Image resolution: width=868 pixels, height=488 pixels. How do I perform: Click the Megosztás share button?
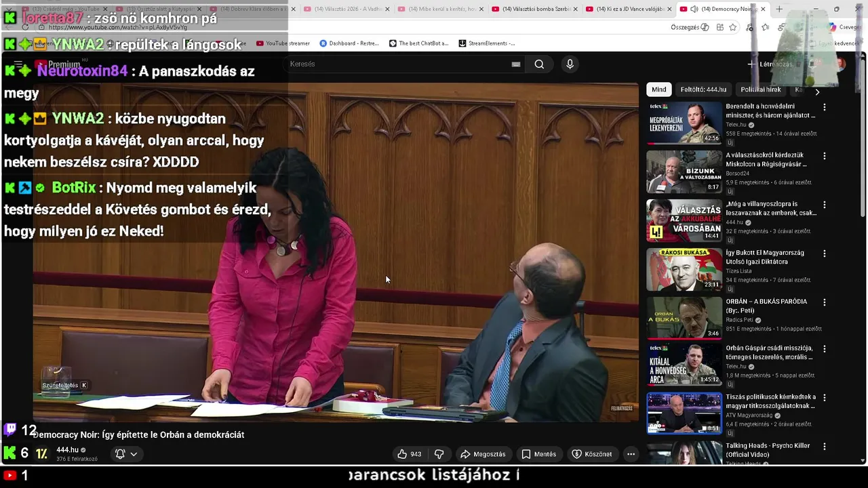coord(483,454)
